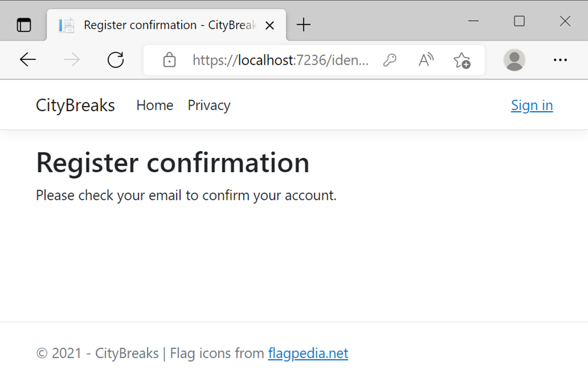The width and height of the screenshot is (588, 382).
Task: Open the browser profile avatar
Action: 514,60
